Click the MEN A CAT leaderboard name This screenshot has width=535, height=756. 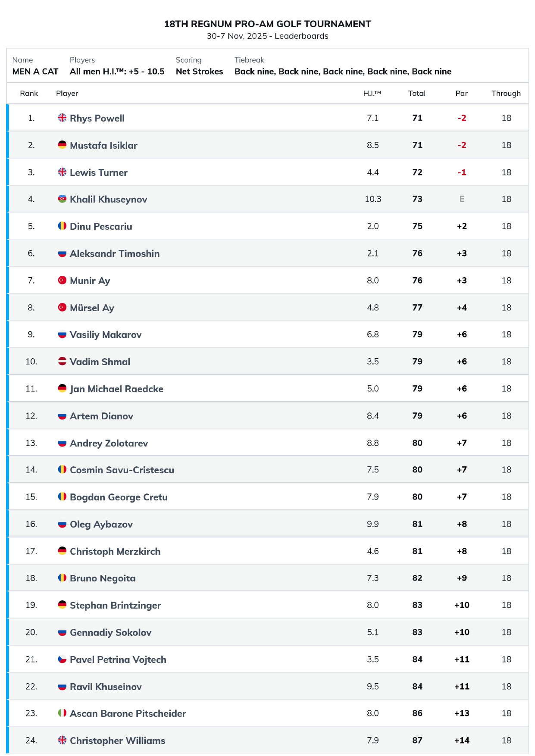click(x=35, y=72)
